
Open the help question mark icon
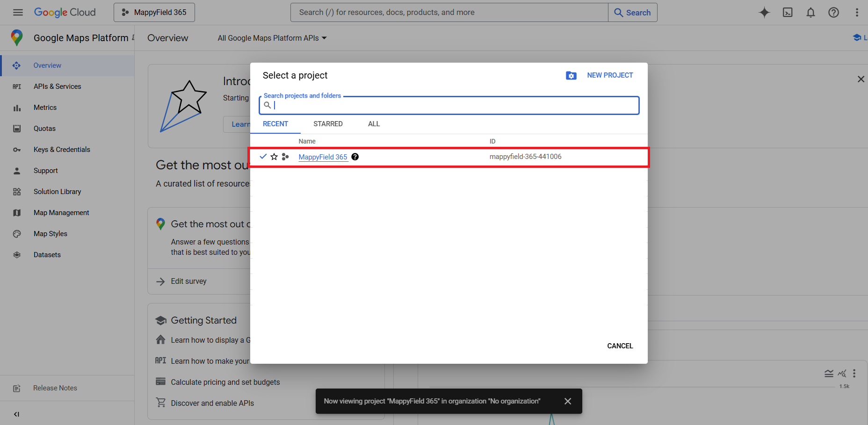point(834,13)
